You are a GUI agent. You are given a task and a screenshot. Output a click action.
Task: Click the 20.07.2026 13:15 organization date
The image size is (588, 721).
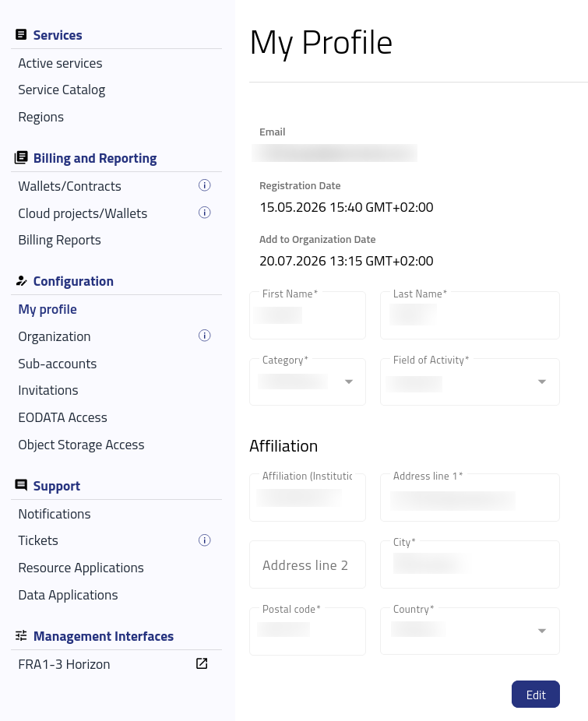coord(346,261)
